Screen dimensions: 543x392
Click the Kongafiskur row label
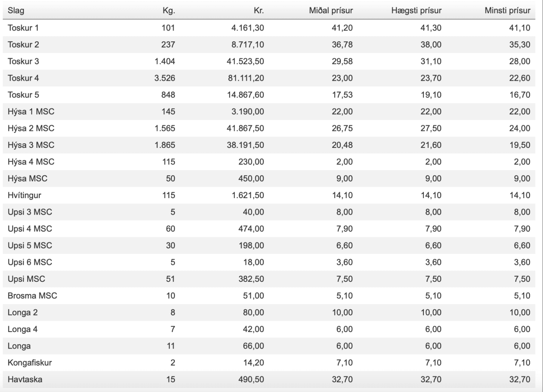click(30, 363)
